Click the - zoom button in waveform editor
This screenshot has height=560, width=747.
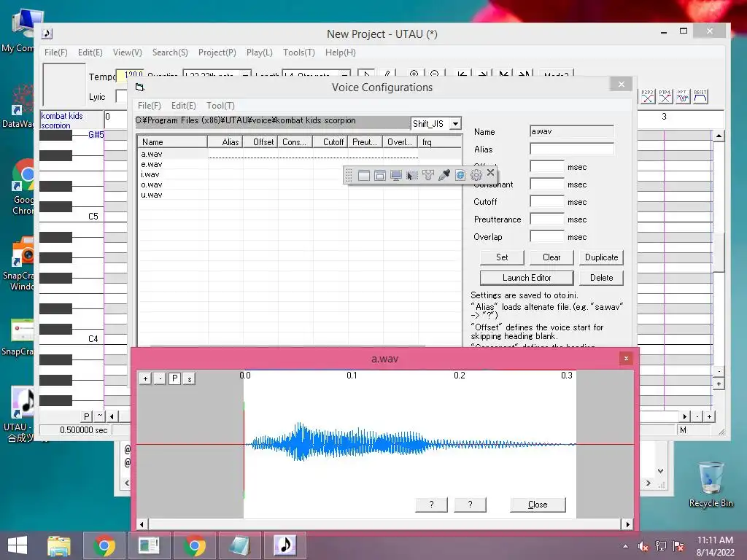[160, 378]
